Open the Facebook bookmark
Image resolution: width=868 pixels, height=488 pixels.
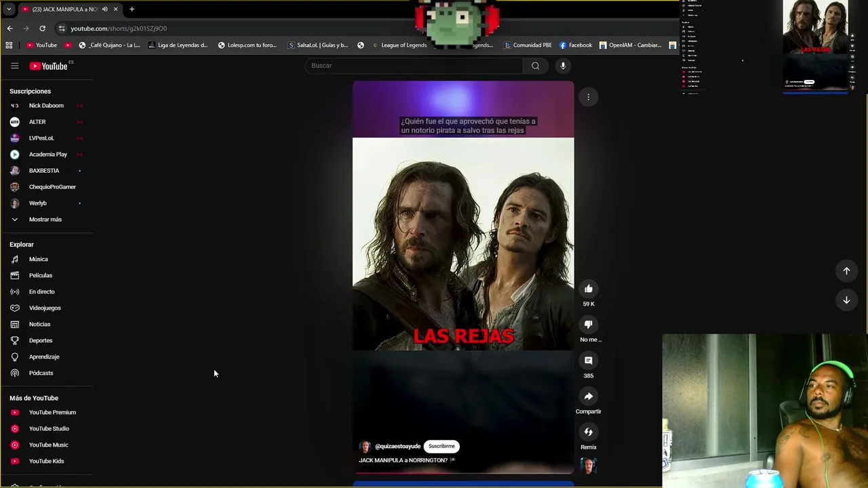pos(576,45)
